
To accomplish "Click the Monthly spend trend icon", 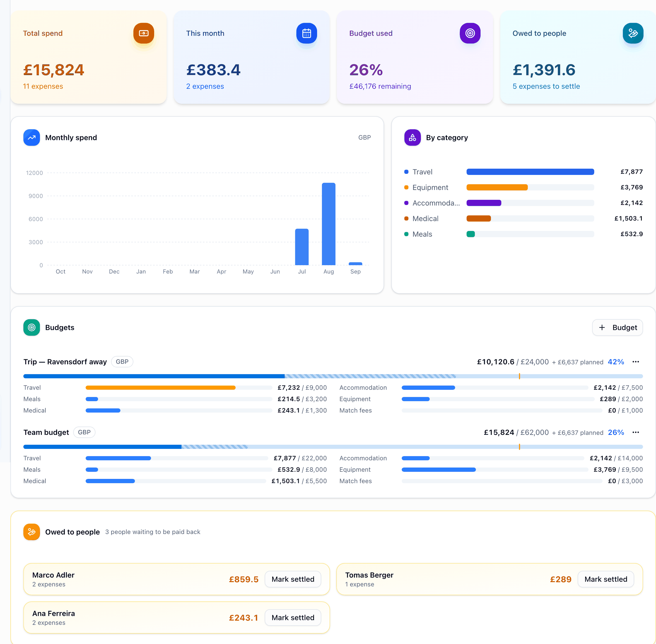I will pyautogui.click(x=31, y=138).
